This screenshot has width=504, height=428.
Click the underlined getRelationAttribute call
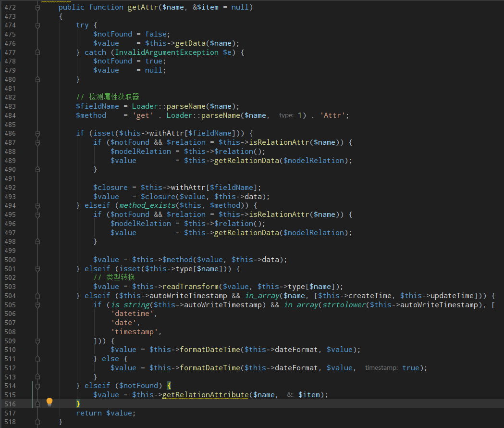point(205,395)
